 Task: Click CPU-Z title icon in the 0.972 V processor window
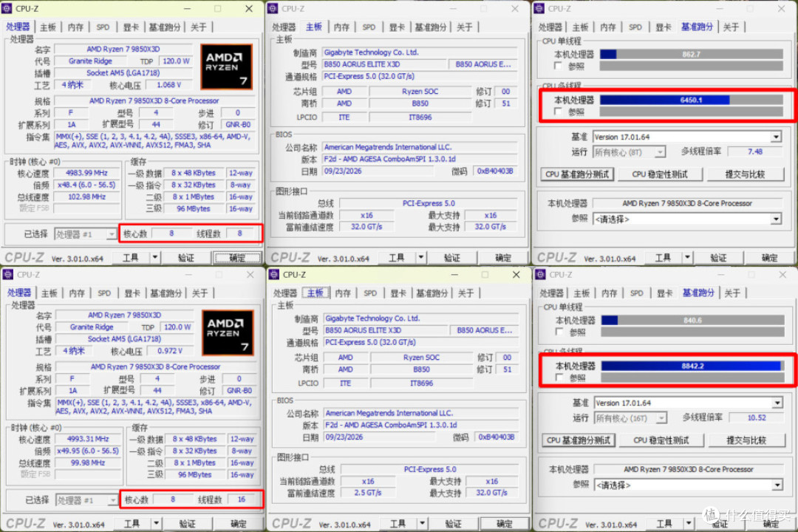[7, 275]
